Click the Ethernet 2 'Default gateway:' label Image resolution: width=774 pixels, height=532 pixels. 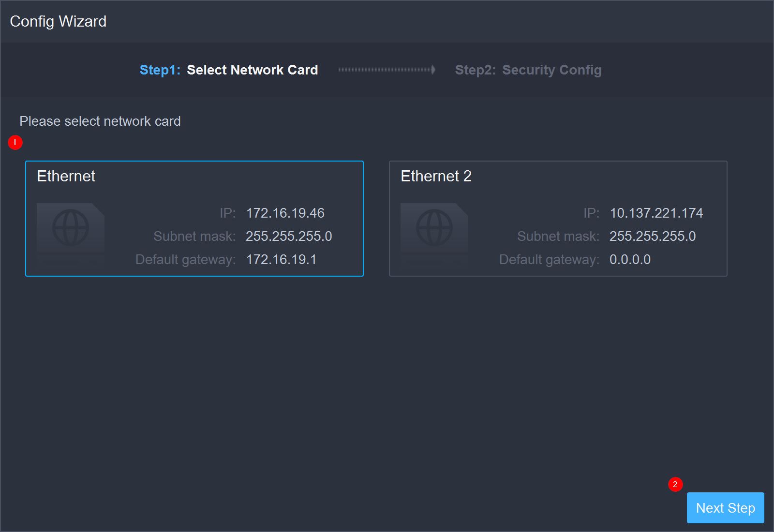click(x=549, y=259)
